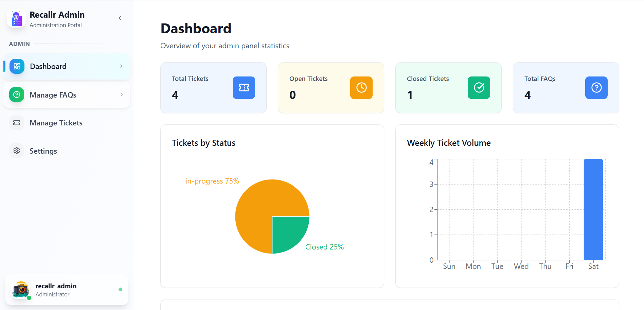Click the blue Total Tickets ticket icon
This screenshot has height=310, width=644.
click(x=244, y=88)
